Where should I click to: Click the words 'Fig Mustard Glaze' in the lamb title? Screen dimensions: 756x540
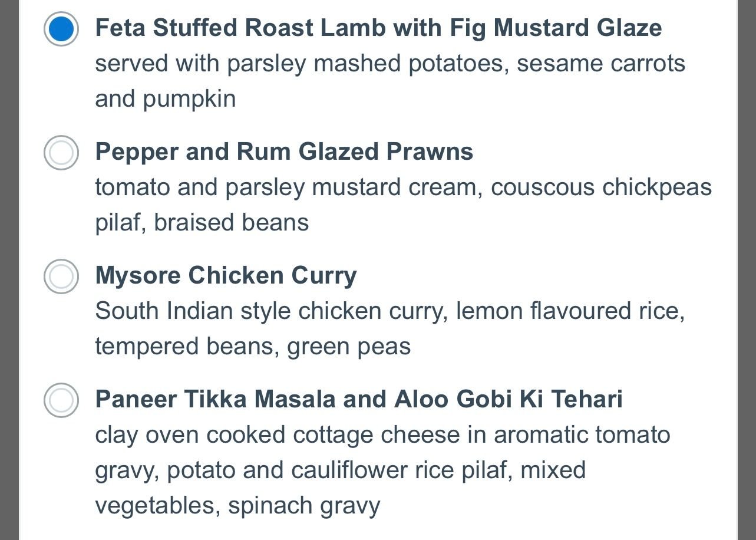pyautogui.click(x=556, y=28)
